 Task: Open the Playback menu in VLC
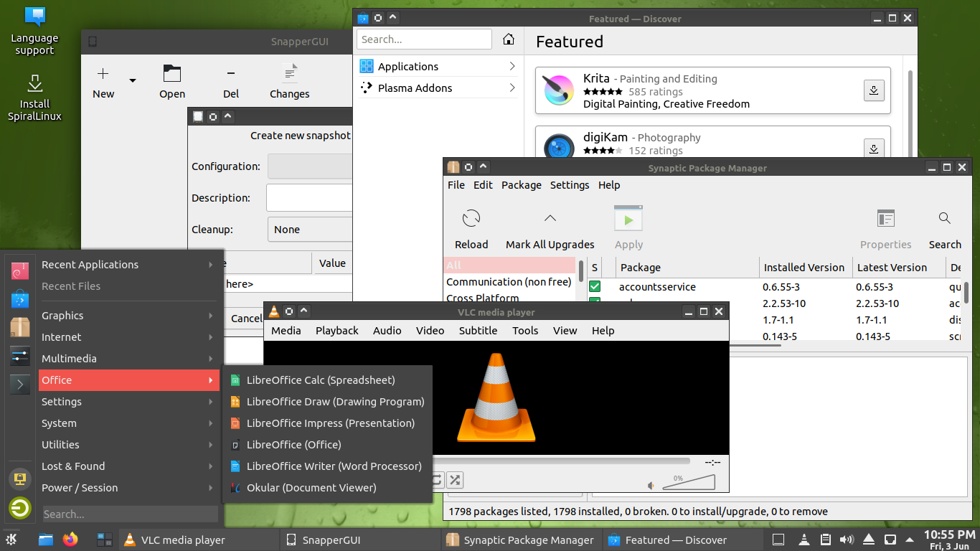coord(336,331)
